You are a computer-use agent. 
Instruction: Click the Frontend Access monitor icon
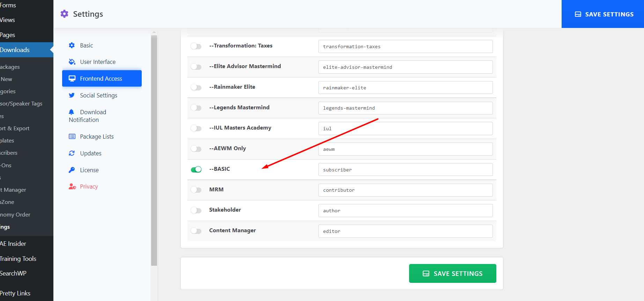click(72, 79)
